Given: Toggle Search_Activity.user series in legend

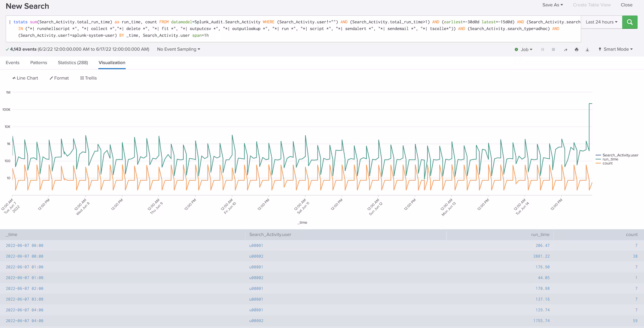Looking at the screenshot, I should pyautogui.click(x=620, y=155).
